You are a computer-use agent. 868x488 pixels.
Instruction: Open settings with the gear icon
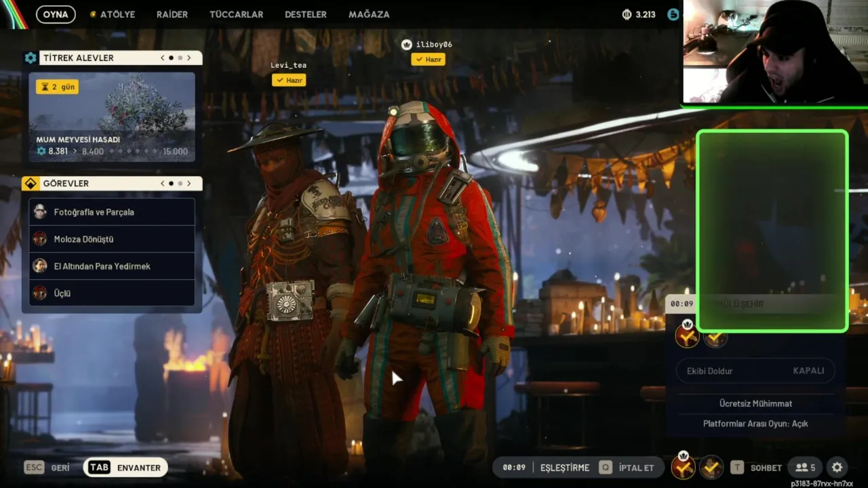837,468
